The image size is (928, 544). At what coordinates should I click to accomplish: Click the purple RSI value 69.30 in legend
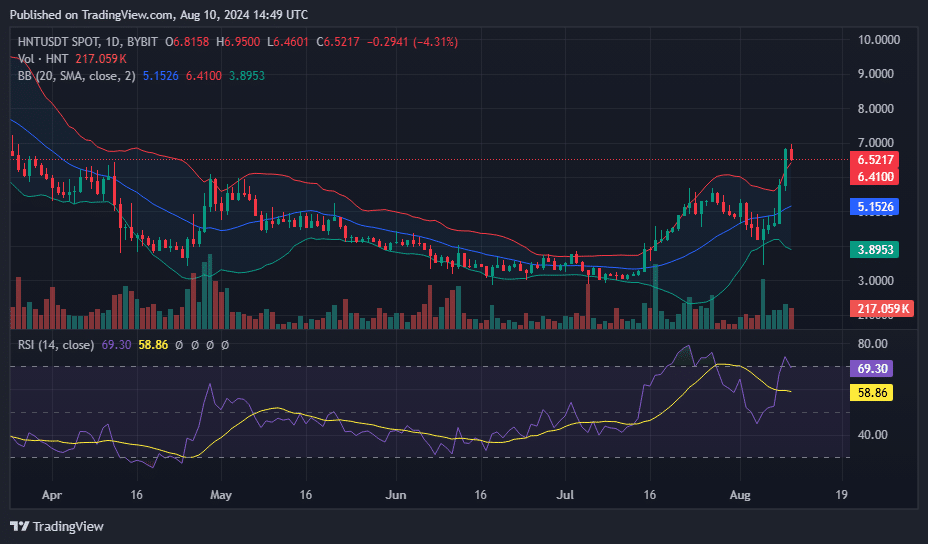point(116,345)
